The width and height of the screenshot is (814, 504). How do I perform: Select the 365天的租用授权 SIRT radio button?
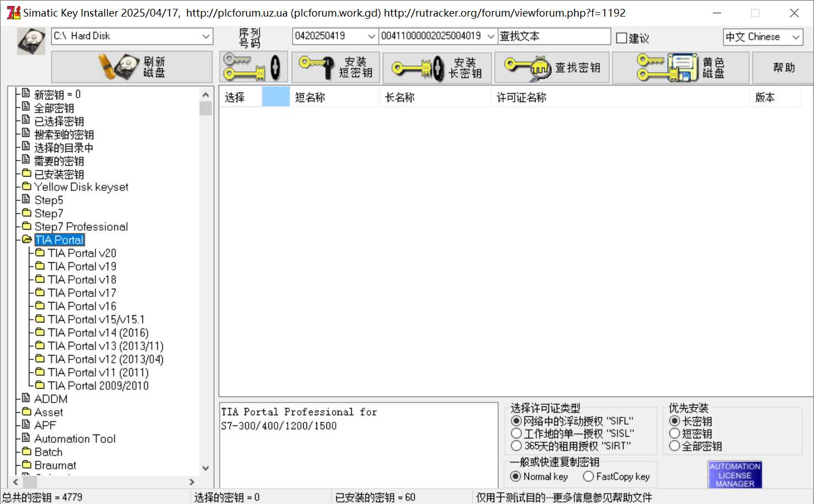pos(516,445)
